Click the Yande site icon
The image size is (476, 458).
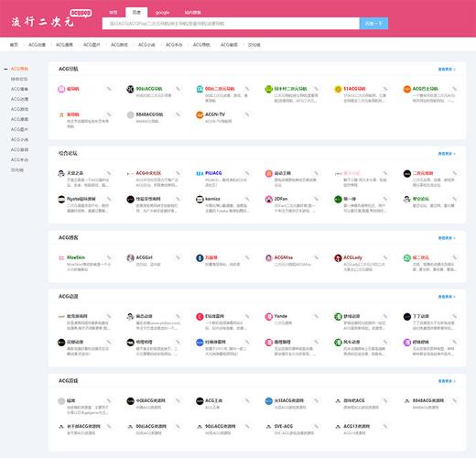269,317
